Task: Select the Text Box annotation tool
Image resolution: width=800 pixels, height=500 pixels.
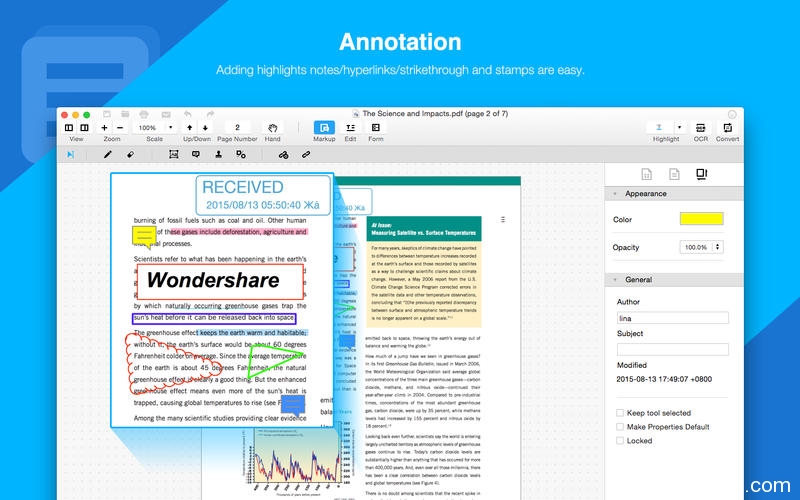Action: point(173,154)
